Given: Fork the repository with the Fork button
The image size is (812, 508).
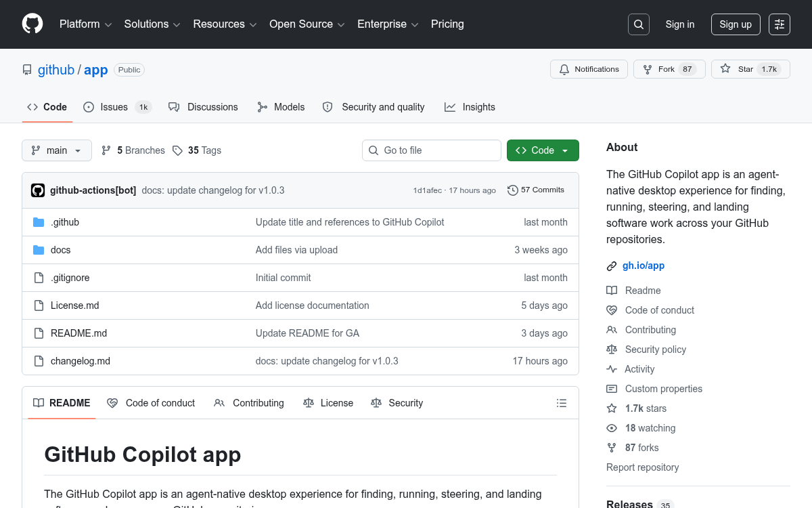Looking at the screenshot, I should coord(669,69).
